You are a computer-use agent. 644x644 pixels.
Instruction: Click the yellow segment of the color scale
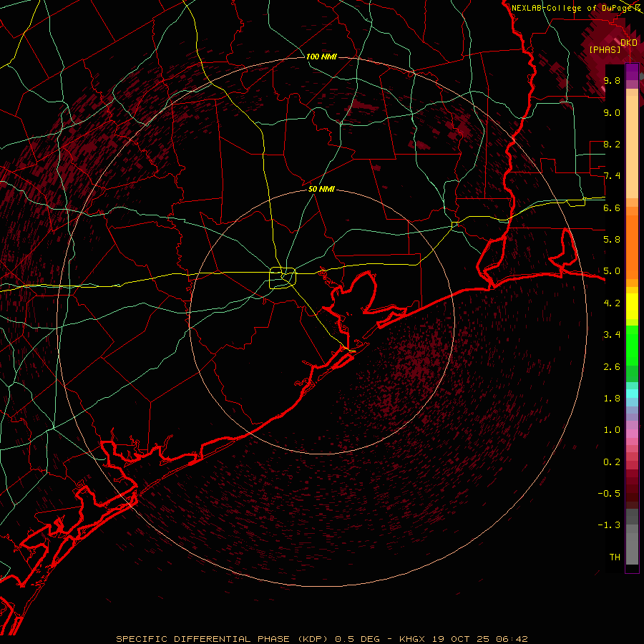point(632,306)
